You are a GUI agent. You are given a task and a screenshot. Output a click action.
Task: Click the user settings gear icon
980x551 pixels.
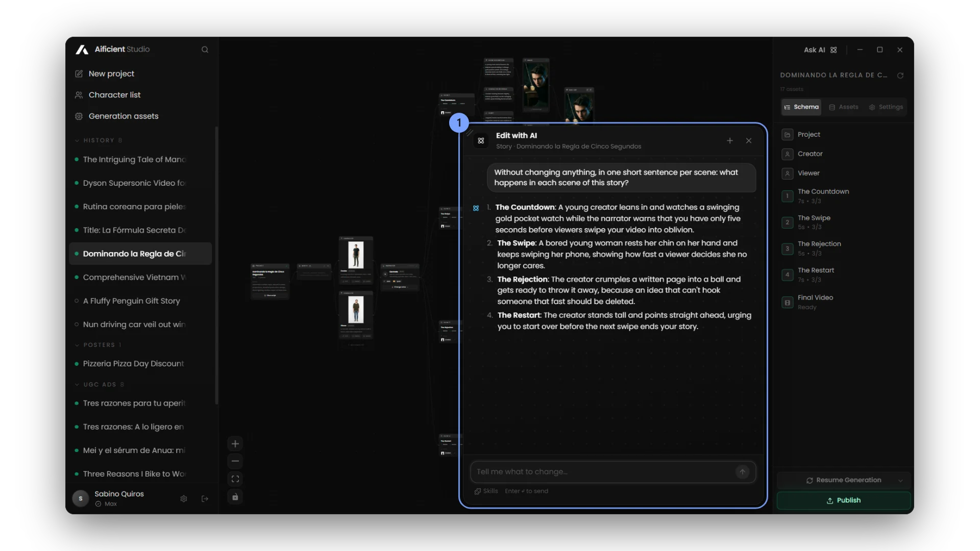click(x=184, y=499)
